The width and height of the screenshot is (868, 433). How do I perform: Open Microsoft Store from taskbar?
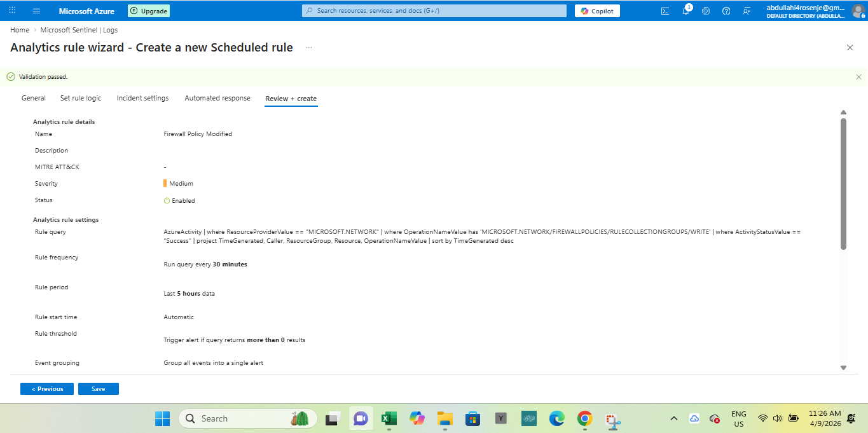(472, 418)
